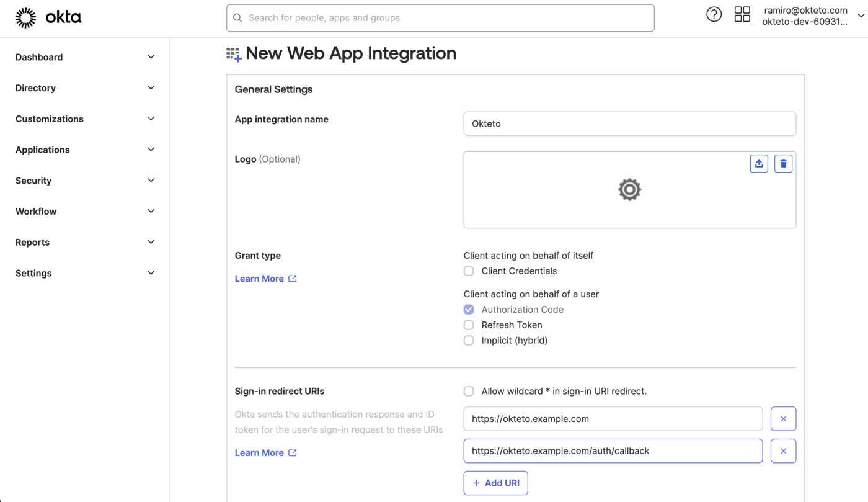
Task: Expand the Applications section in sidebar
Action: pyautogui.click(x=42, y=150)
